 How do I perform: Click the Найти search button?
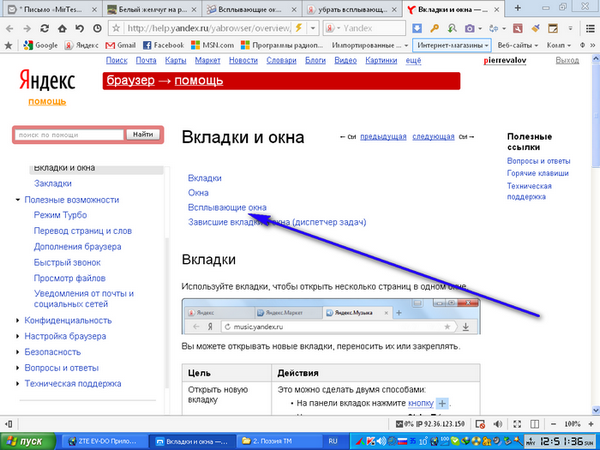143,135
